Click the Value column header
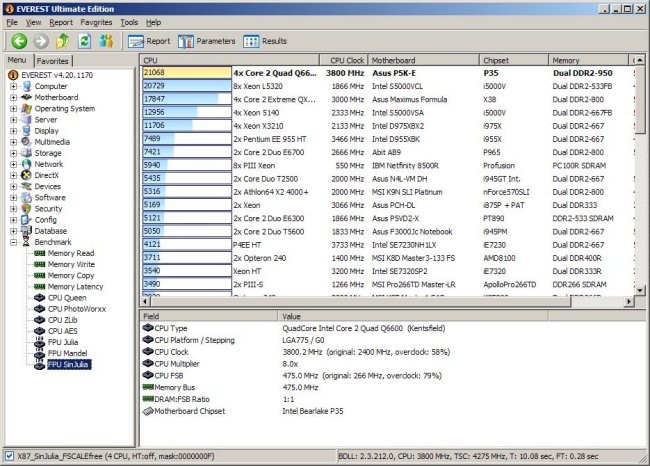650x466 pixels. click(413, 316)
